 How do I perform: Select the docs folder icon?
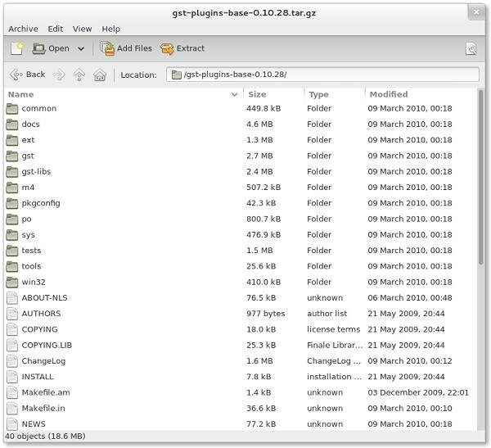(x=12, y=124)
